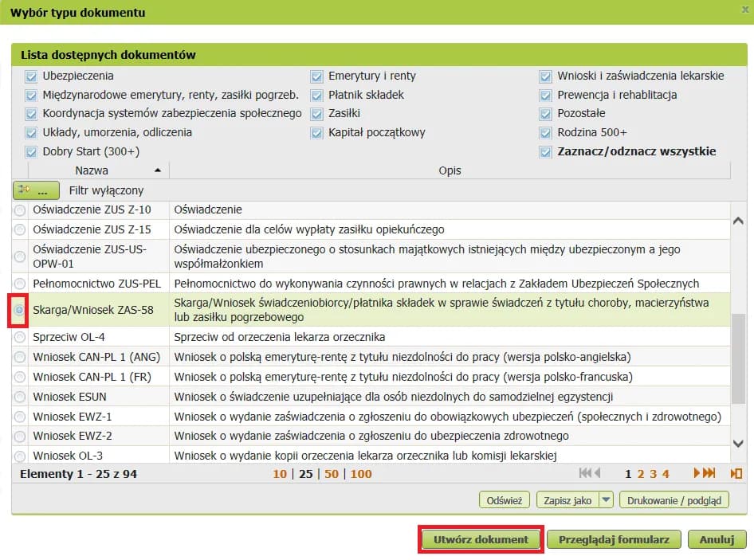Uncheck the Ubezpieczenia category checkbox
The width and height of the screenshot is (754, 560).
[x=32, y=76]
